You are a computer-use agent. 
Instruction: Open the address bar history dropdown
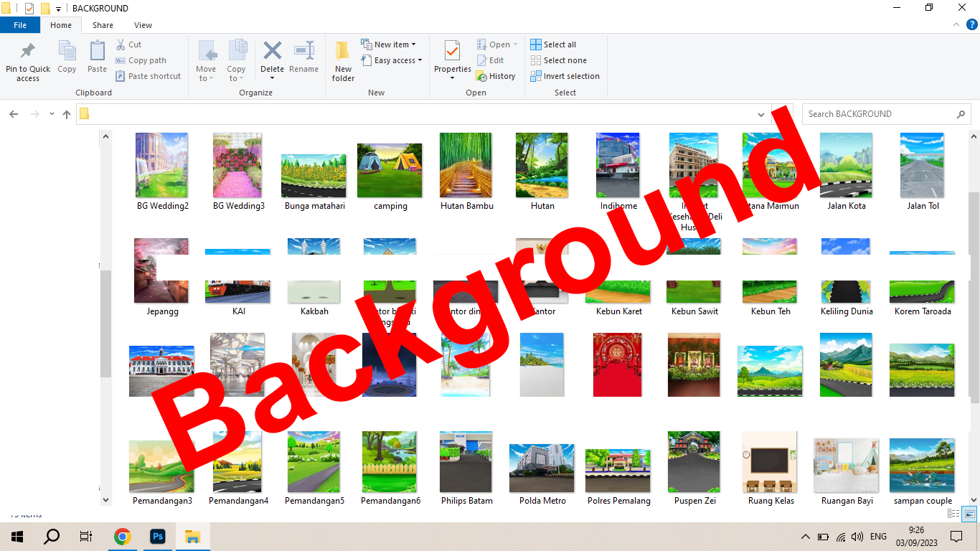pos(761,114)
